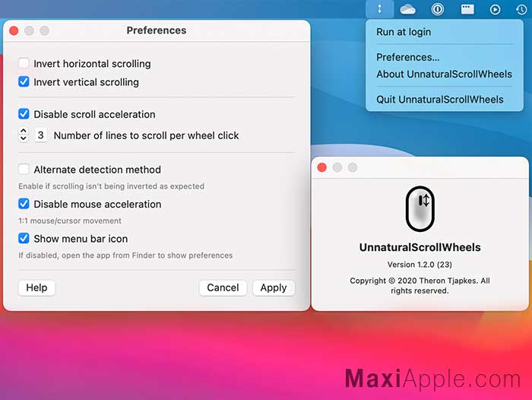
Task: Open the 1Password menu bar icon
Action: click(437, 9)
